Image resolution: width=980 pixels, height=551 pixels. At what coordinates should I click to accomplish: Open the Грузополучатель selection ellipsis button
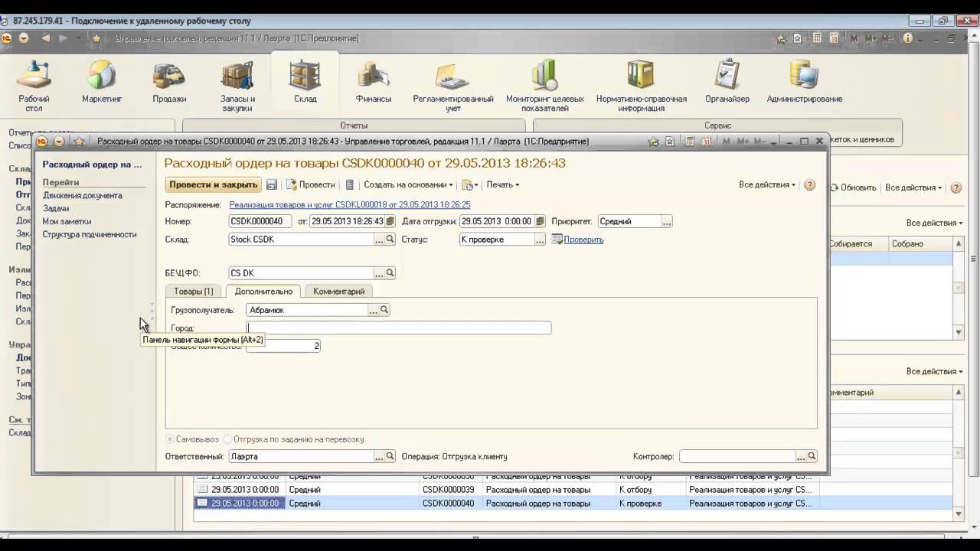pos(374,310)
